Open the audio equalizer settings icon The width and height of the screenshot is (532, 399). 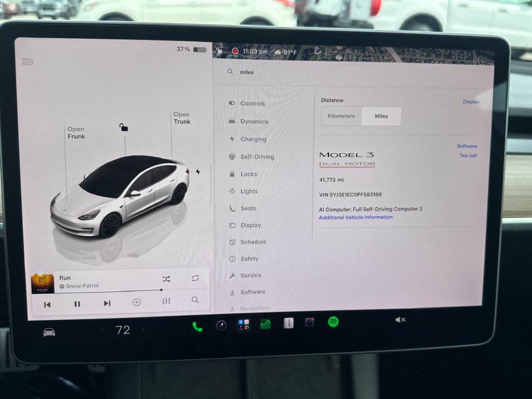coord(166,301)
